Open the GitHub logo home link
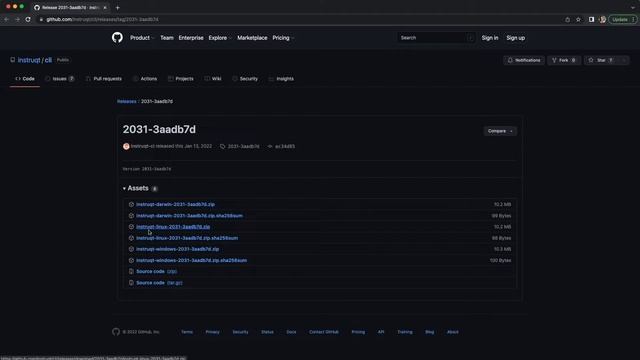This screenshot has width=640, height=360. click(x=117, y=38)
